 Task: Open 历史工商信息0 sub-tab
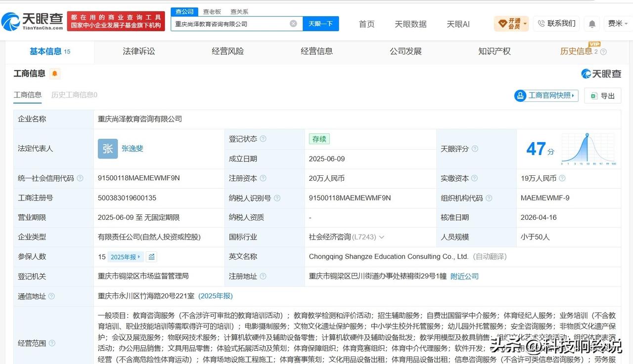74,95
